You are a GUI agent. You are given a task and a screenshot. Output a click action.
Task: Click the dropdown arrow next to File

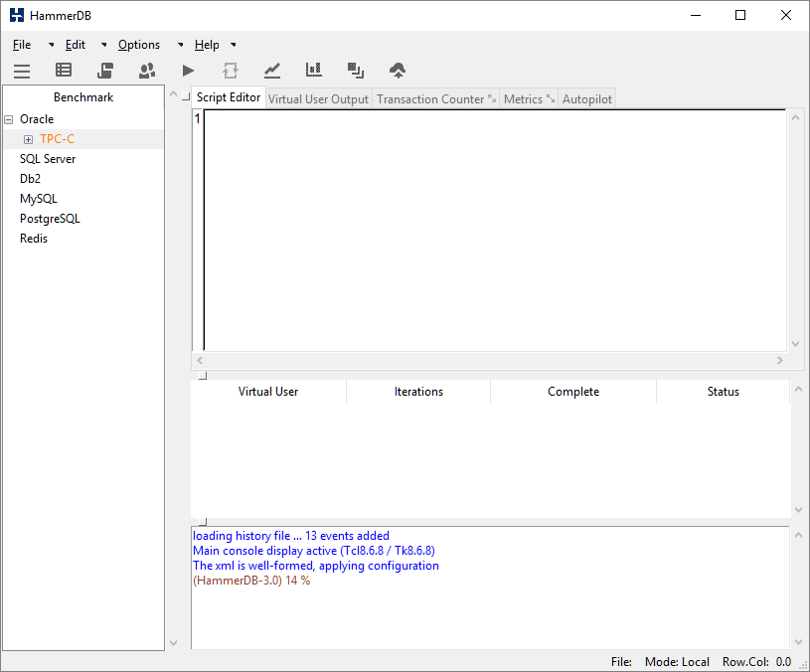(x=51, y=45)
